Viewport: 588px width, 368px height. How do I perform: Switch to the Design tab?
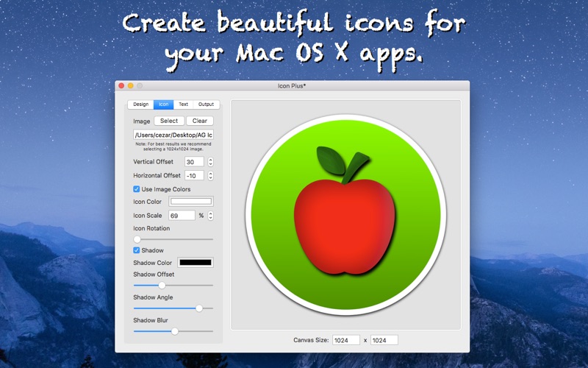(x=140, y=105)
